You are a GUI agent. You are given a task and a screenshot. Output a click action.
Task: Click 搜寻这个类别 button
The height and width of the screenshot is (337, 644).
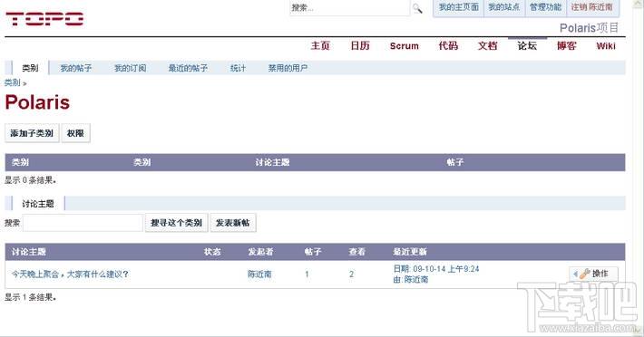point(176,223)
